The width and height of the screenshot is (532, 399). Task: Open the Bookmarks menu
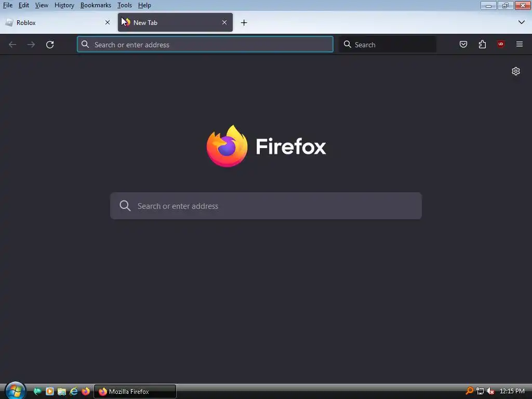pos(96,5)
